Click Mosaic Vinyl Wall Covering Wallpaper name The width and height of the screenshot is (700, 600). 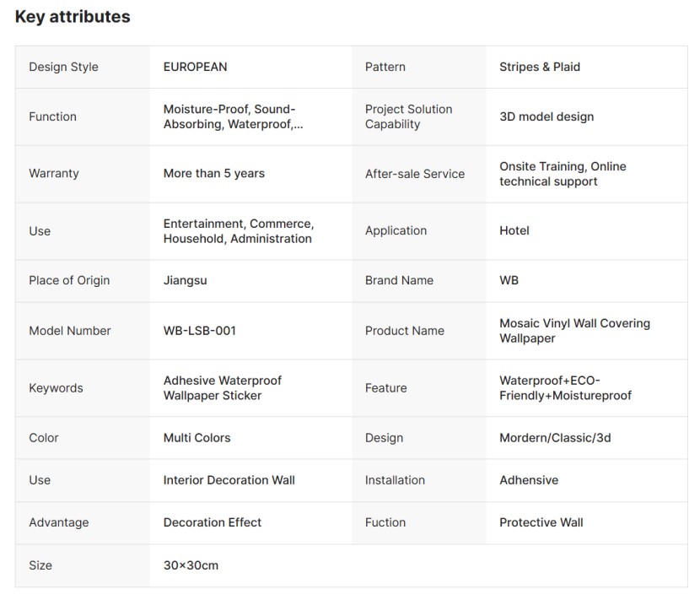click(x=574, y=331)
